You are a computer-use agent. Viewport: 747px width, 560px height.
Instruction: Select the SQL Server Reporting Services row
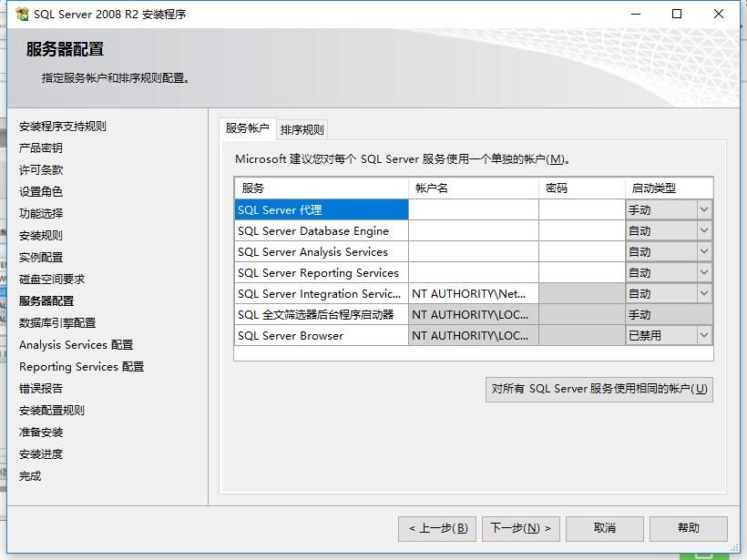tap(322, 272)
